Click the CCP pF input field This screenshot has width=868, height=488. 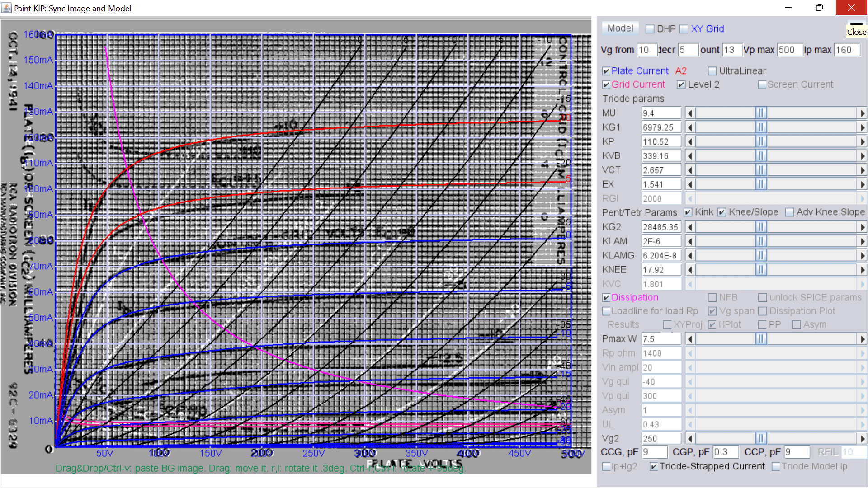click(797, 452)
